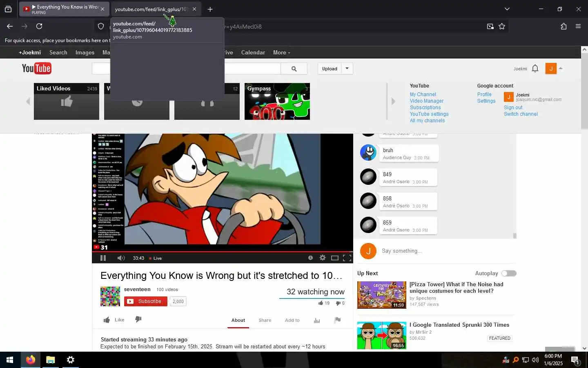Reload the page in browser

pyautogui.click(x=39, y=26)
